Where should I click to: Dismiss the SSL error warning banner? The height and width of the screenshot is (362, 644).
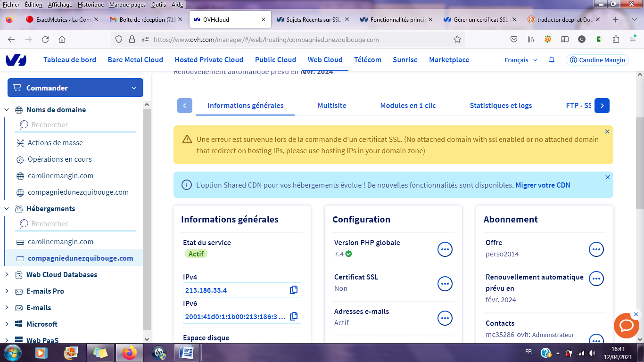[607, 132]
